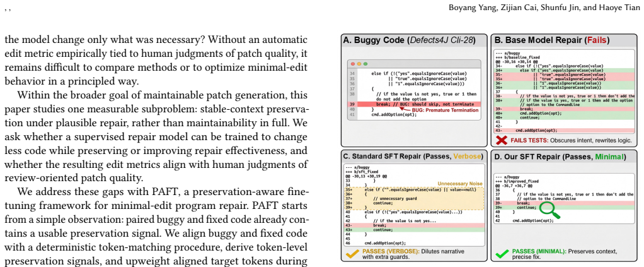Select the 'A. Buggy Code' panel title
The width and height of the screenshot is (644, 267).
click(409, 40)
